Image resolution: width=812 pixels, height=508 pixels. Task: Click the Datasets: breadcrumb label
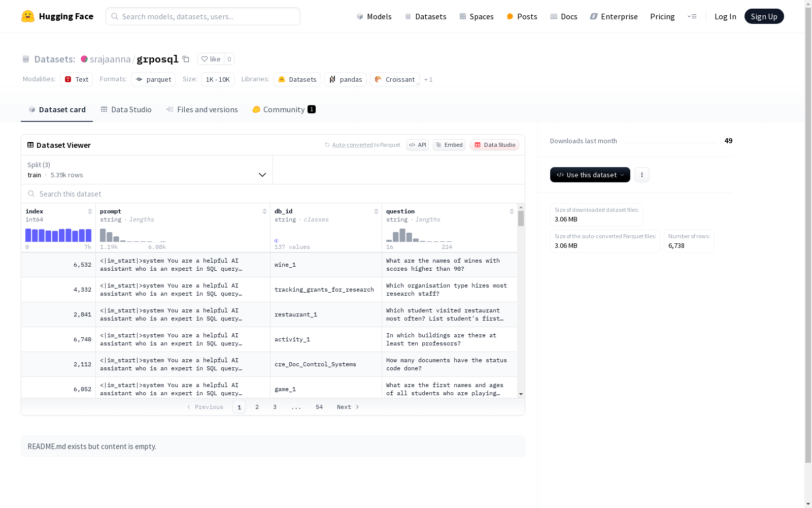point(55,59)
